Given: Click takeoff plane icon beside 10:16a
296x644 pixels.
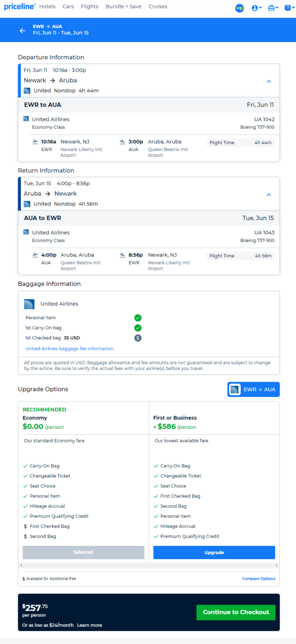Looking at the screenshot, I should tap(35, 142).
